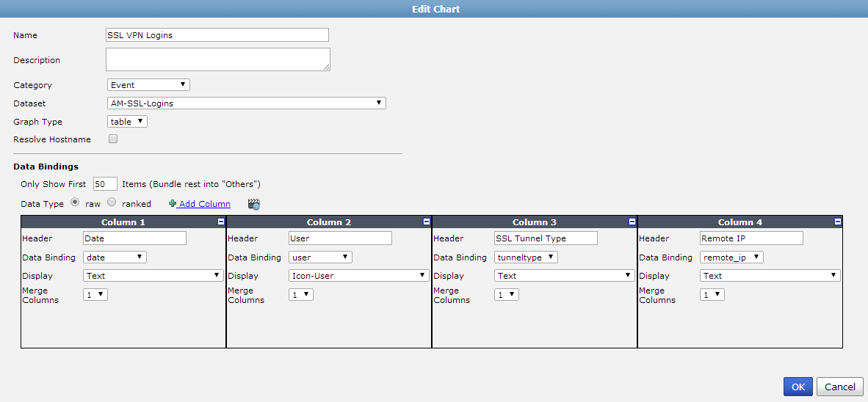
Task: Click the Column 4 title bar text
Action: [x=740, y=222]
